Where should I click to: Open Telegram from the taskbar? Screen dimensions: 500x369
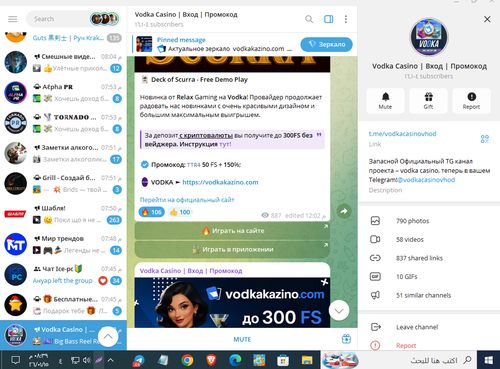(139, 360)
